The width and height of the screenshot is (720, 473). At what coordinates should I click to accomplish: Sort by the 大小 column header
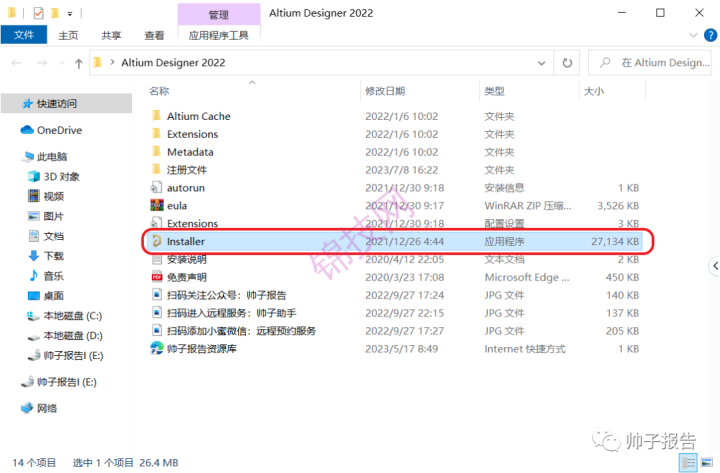[594, 91]
